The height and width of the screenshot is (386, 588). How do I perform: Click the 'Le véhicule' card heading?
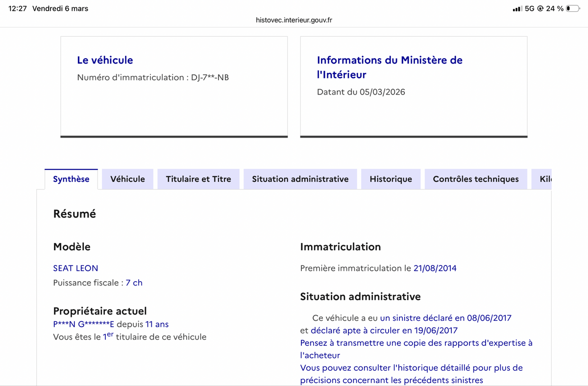coord(105,60)
